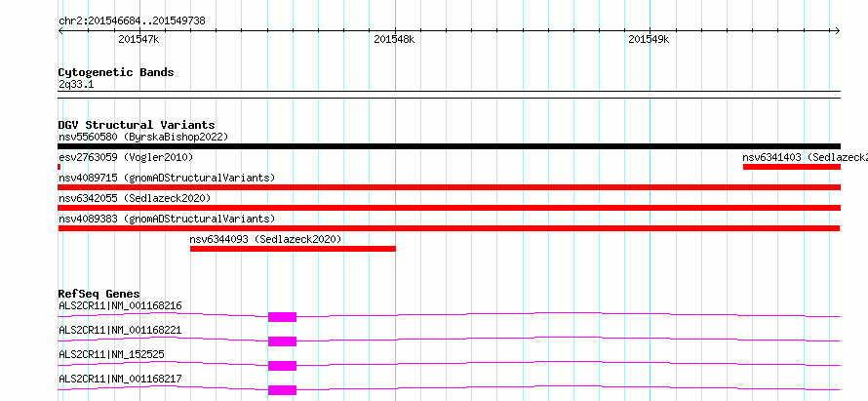Click the chr2:201546684..201549738 region label
The height and width of the screenshot is (401, 868).
click(x=132, y=21)
